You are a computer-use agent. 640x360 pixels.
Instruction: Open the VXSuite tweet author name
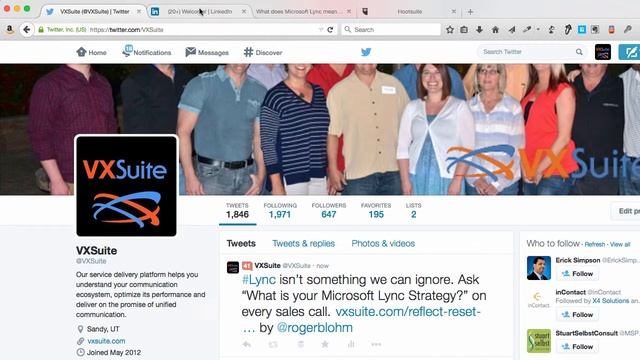[x=267, y=265]
